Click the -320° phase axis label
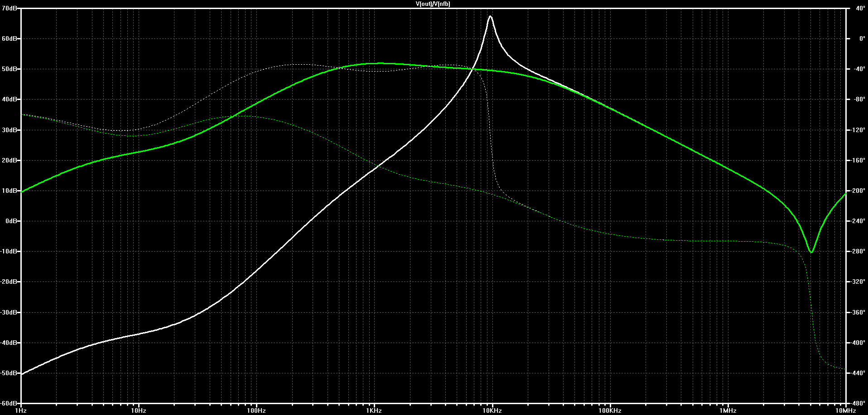Viewport: 868px width, 415px height. click(858, 281)
